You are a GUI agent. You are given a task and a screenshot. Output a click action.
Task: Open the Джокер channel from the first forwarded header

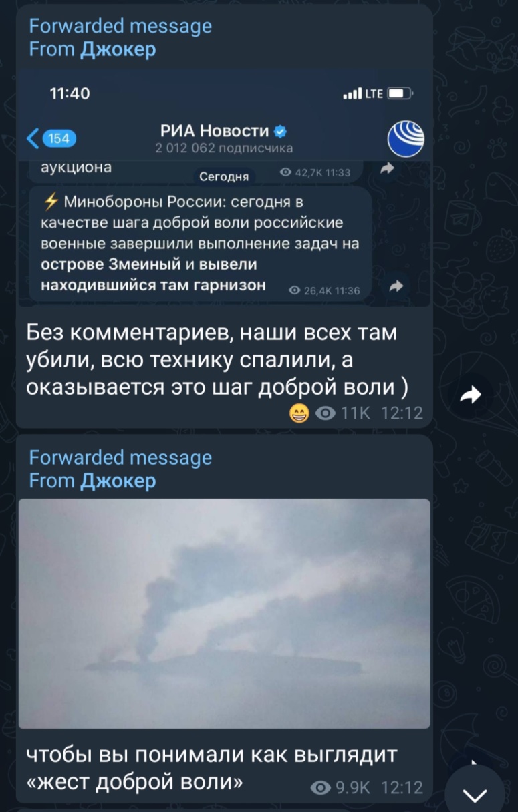118,49
